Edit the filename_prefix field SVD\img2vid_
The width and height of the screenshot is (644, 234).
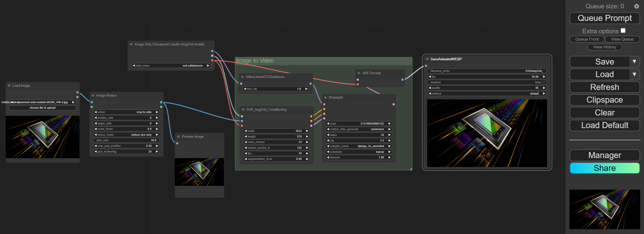[487, 71]
